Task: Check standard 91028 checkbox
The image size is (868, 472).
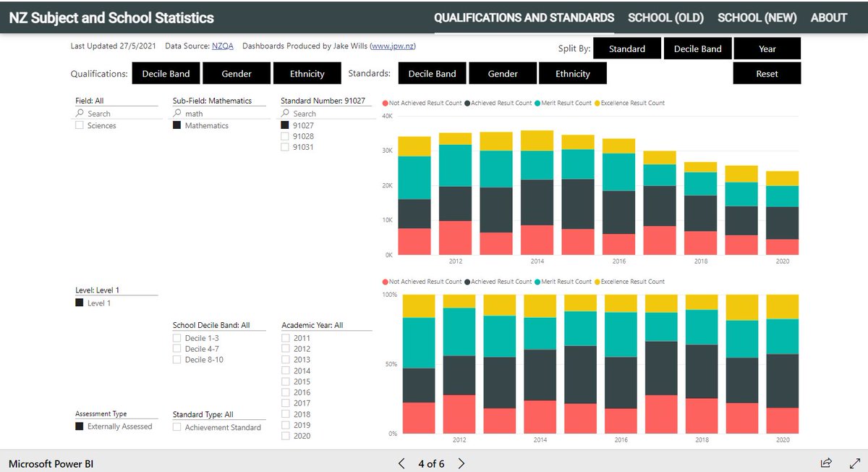Action: point(286,136)
